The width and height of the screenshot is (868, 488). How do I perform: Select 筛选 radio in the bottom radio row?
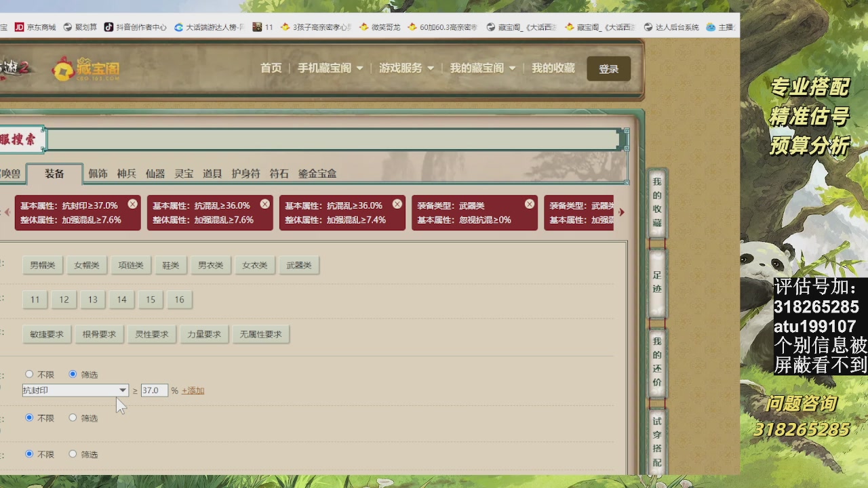point(73,454)
